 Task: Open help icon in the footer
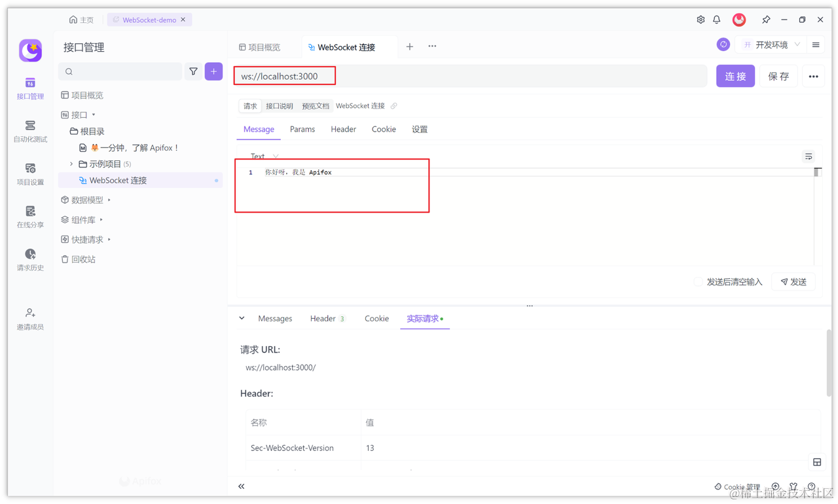click(812, 487)
